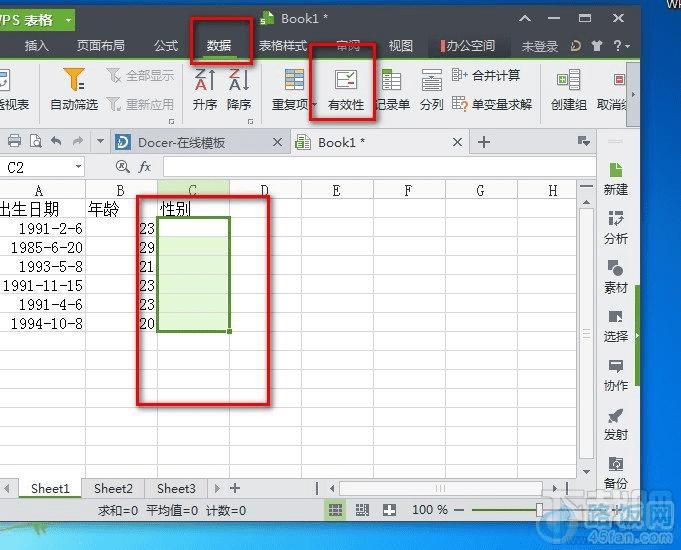Viewport: 681px width, 550px height.
Task: Open the 公式 ribbon tab
Action: pos(165,46)
